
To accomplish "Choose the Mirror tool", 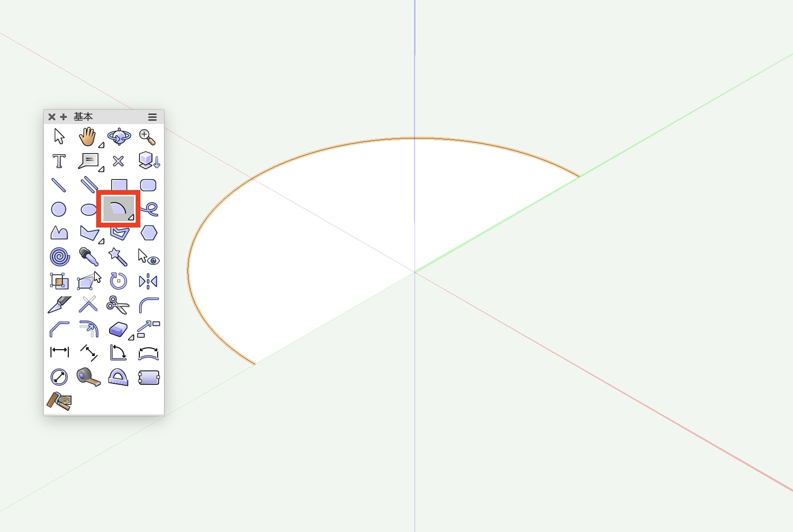I will [x=148, y=281].
